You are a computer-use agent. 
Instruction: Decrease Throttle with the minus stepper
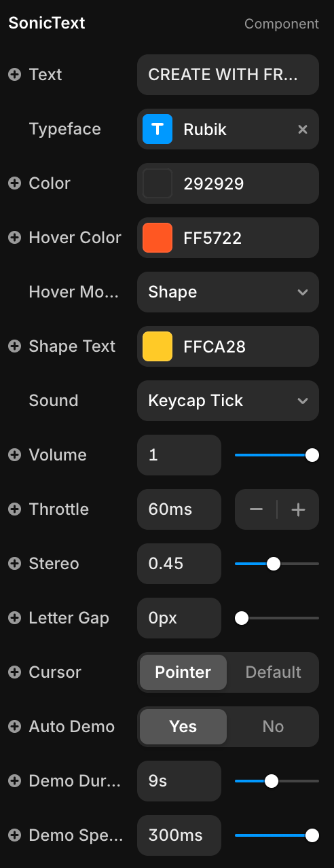(256, 509)
